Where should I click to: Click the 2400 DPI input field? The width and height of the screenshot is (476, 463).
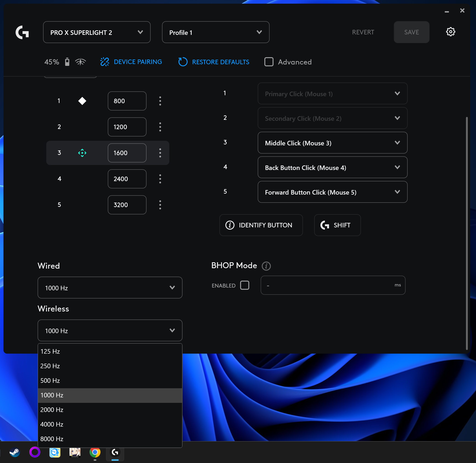pos(127,179)
